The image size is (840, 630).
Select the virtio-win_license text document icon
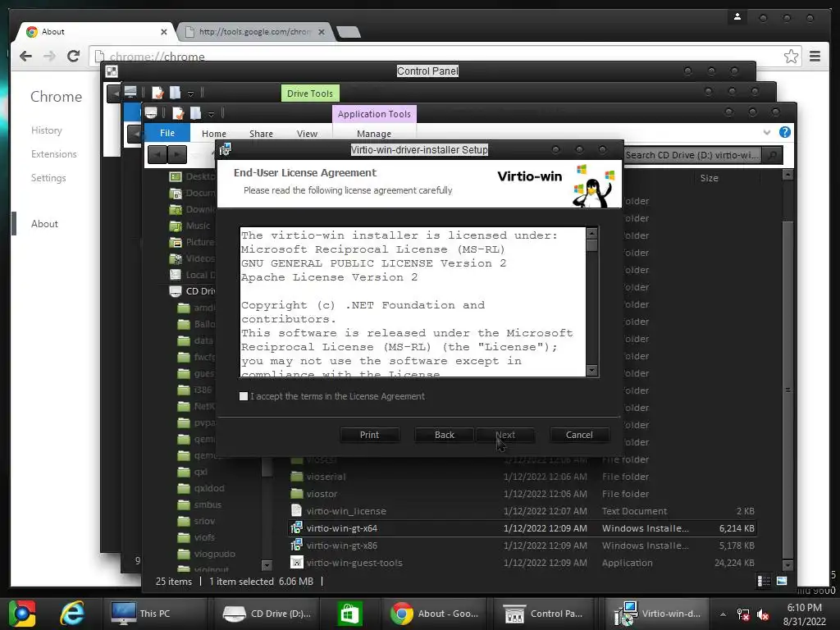click(x=296, y=511)
